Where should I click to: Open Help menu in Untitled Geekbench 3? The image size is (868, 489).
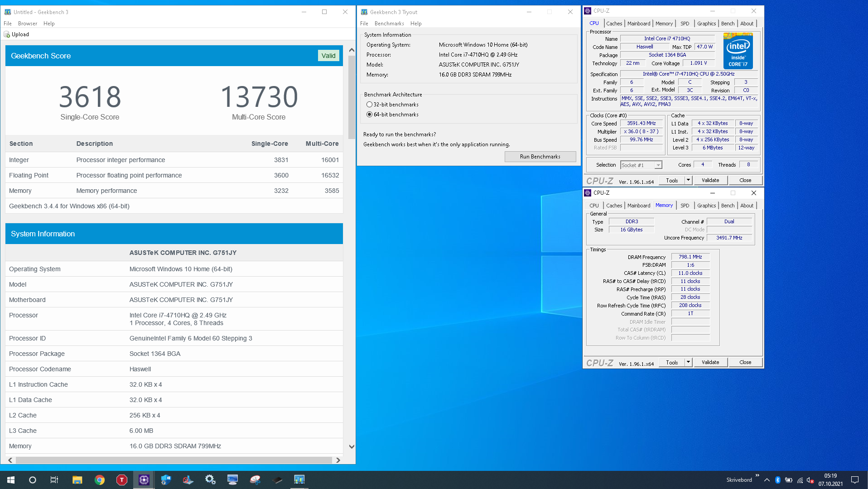click(x=49, y=24)
